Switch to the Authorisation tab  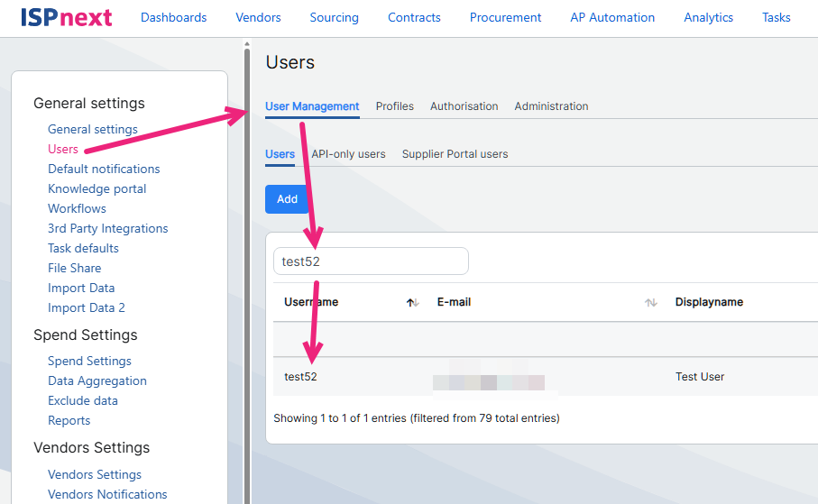[x=464, y=106]
